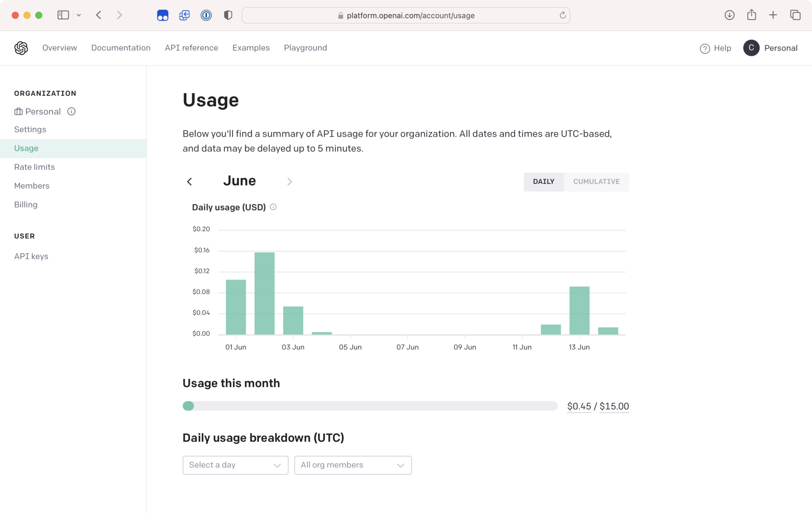Click the OpenAI logo icon

pos(21,48)
